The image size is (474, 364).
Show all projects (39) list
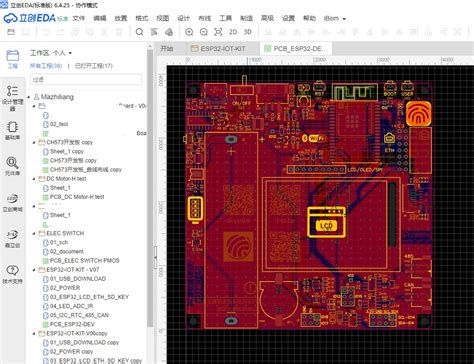[46, 66]
